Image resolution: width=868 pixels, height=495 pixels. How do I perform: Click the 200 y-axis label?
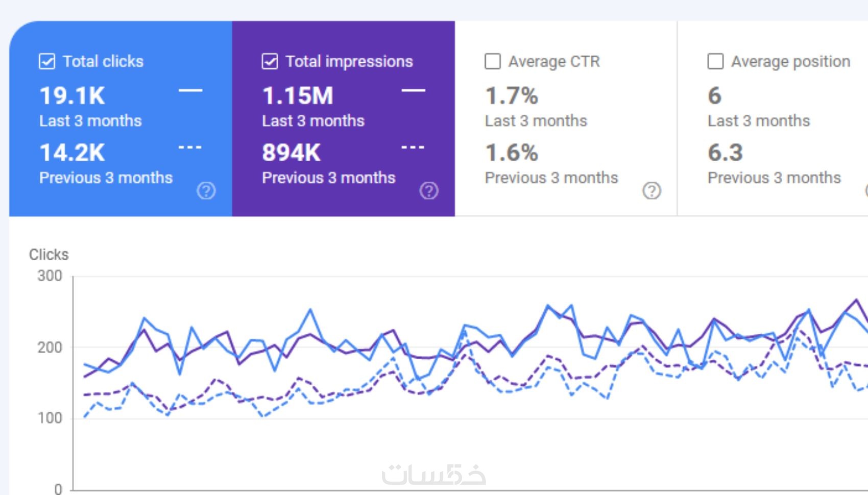coord(50,348)
